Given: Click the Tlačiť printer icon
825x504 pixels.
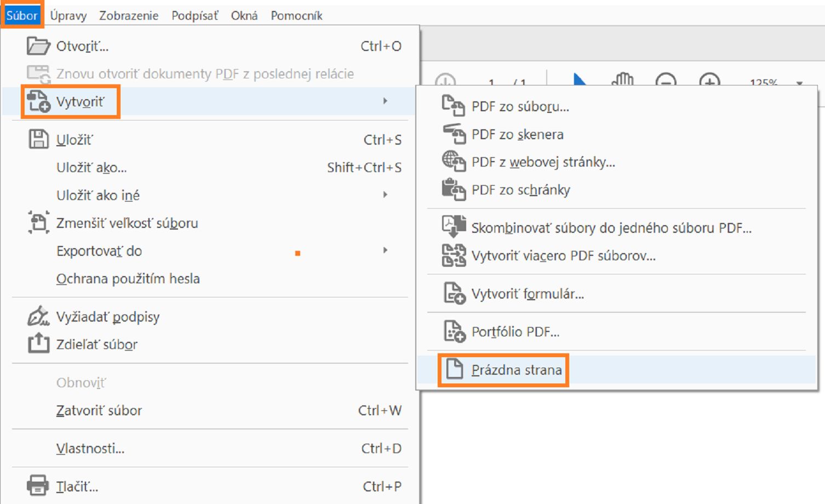Looking at the screenshot, I should click(x=38, y=486).
